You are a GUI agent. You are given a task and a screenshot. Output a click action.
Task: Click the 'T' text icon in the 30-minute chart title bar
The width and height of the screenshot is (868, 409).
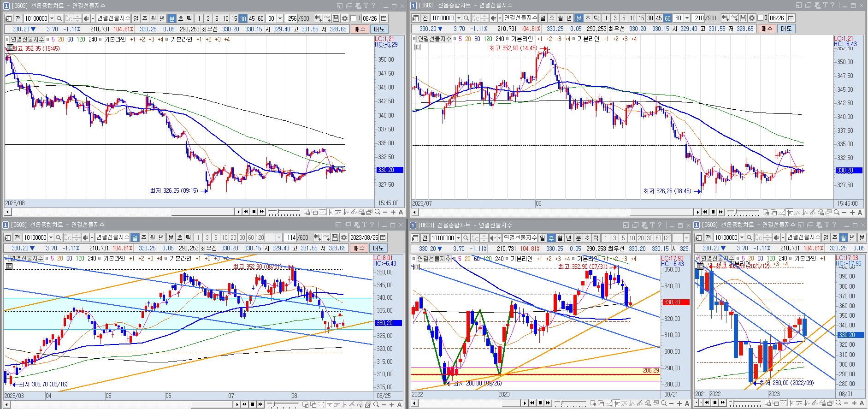click(366, 6)
